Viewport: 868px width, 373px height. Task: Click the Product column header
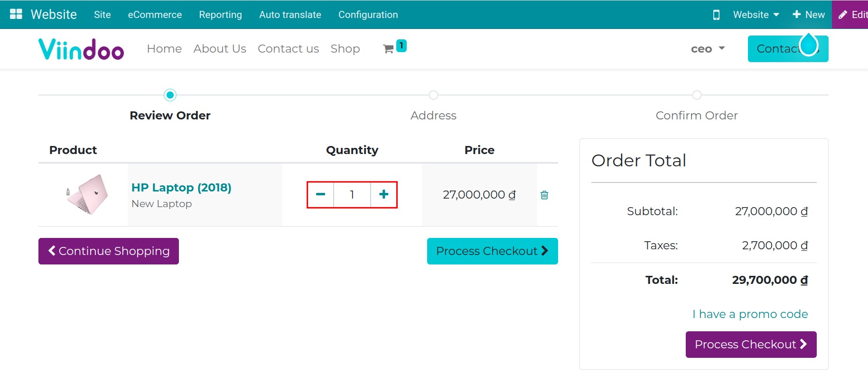[73, 150]
